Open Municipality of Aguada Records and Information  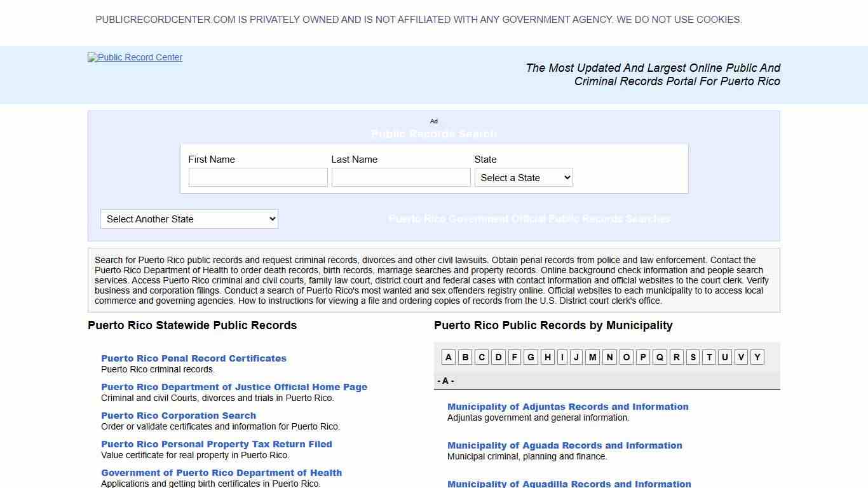564,445
